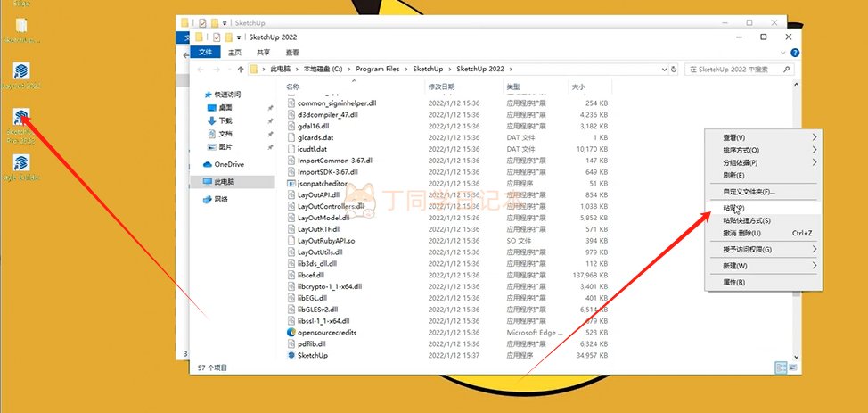Click the refresh button beside address bar

pyautogui.click(x=675, y=69)
